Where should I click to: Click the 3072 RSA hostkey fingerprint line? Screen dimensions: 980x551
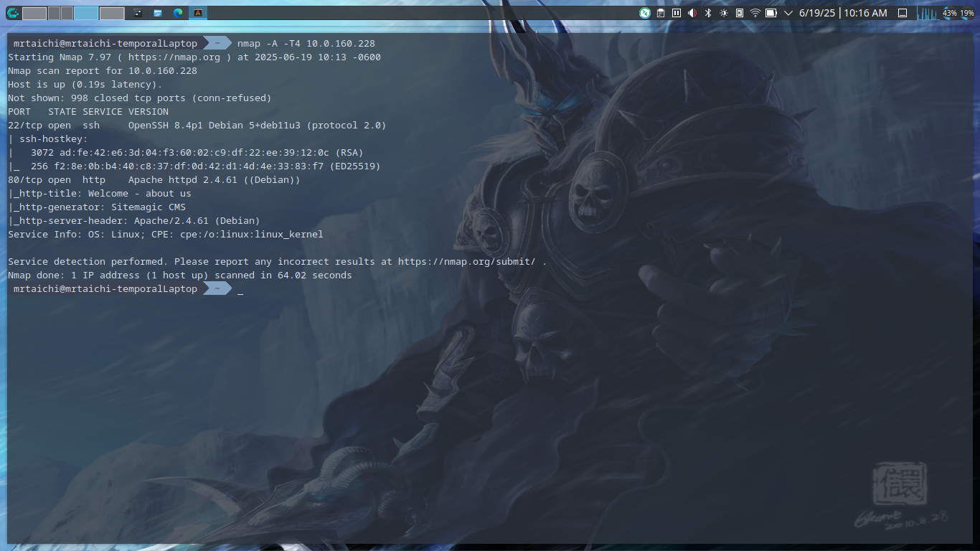point(186,153)
